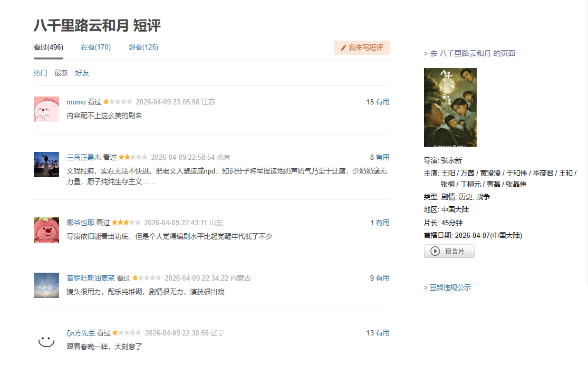Screen dimensions: 588x365
Task: Click pencil icon in 我来写短评 button
Action: 343,48
